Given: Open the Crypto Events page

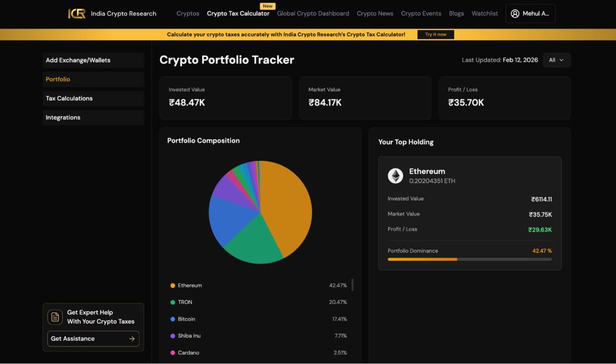Looking at the screenshot, I should click(x=421, y=14).
